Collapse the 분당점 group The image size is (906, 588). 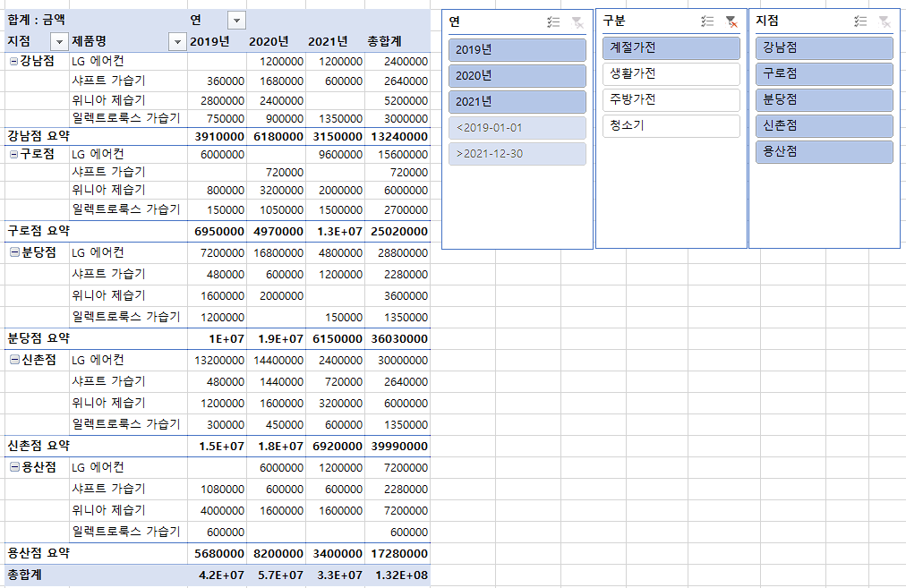click(x=14, y=252)
